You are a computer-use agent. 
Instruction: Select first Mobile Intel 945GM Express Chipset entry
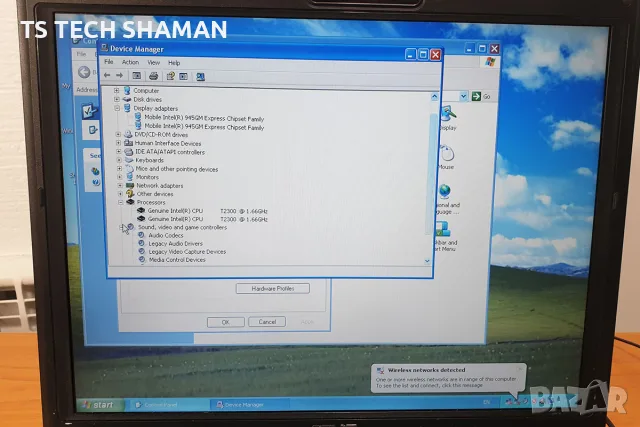pos(204,118)
